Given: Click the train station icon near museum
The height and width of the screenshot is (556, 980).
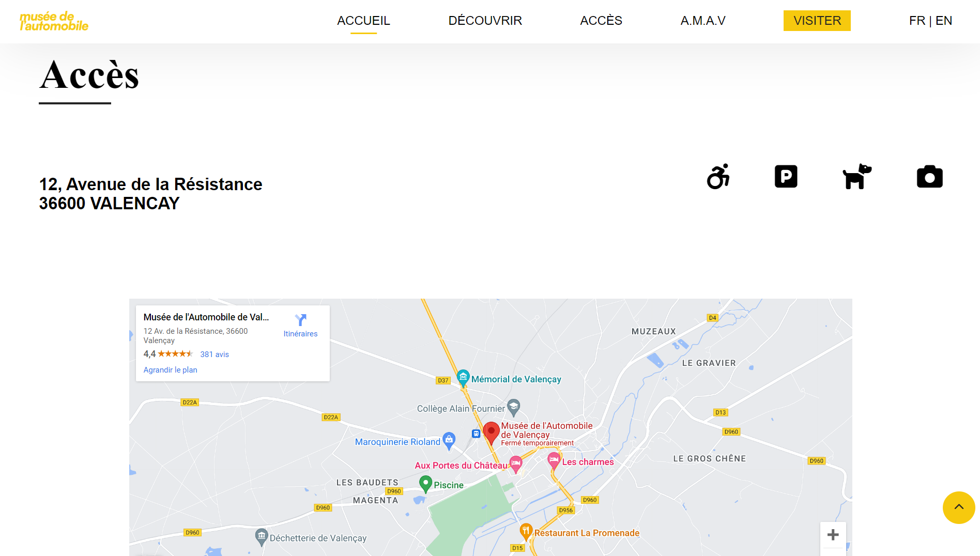Looking at the screenshot, I should [476, 434].
